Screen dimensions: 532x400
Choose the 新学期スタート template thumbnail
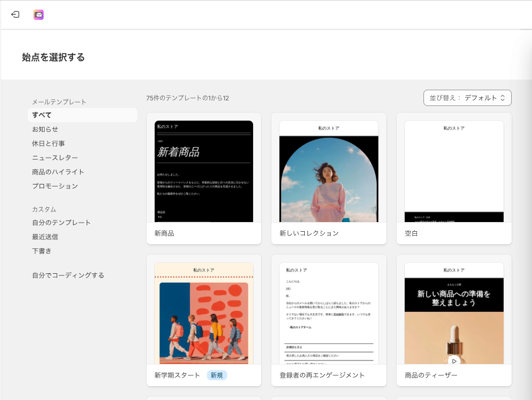pos(203,313)
